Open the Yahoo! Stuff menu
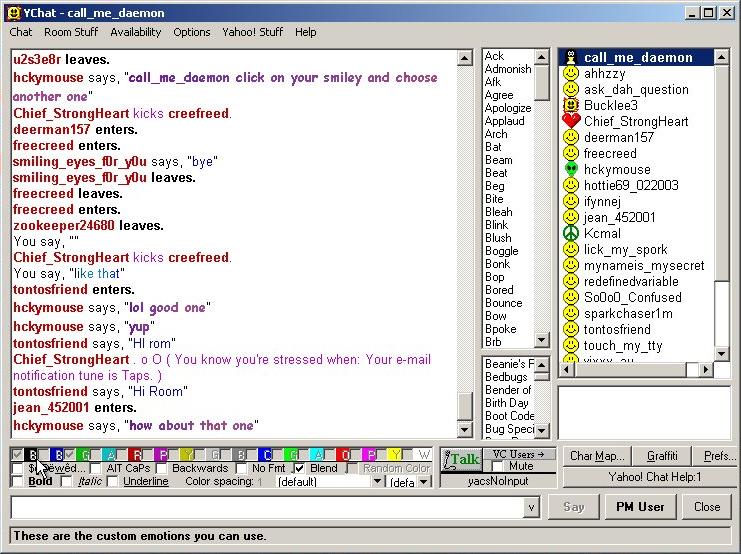 (252, 32)
